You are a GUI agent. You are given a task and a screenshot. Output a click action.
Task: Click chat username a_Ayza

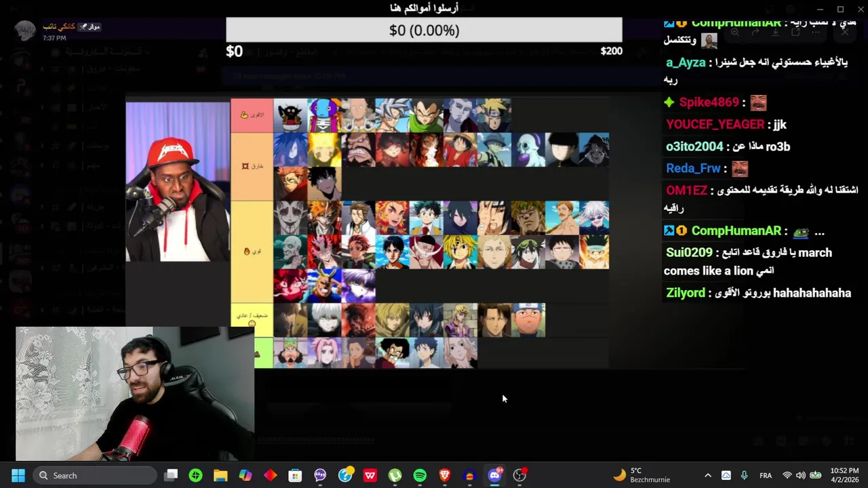[686, 62]
